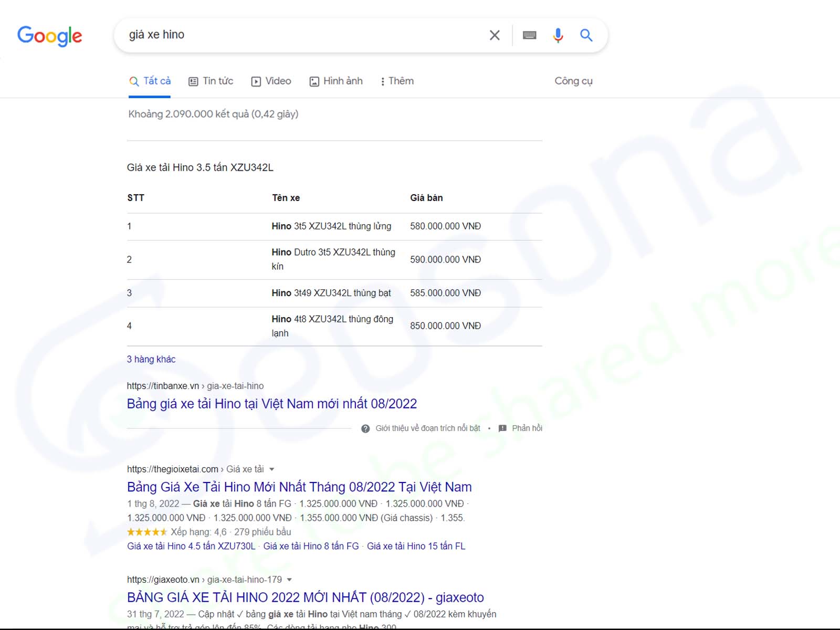This screenshot has width=840, height=630.
Task: Click the tinbanxe.vn URL breadcrumb
Action: coord(195,386)
